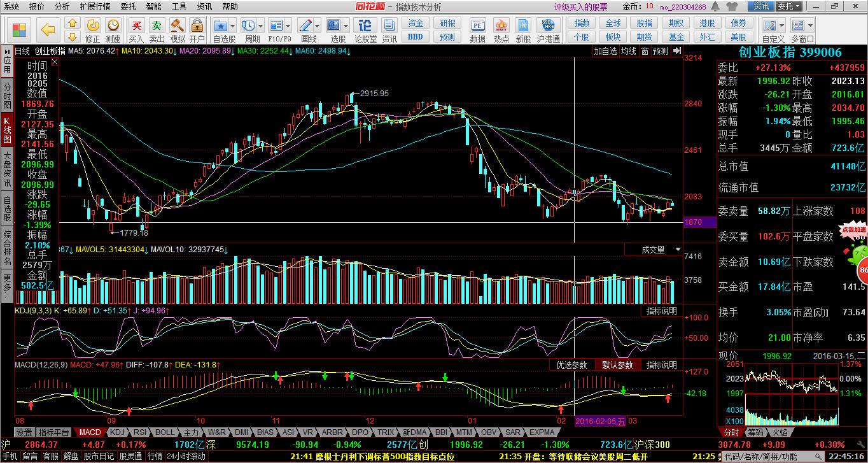This screenshot has width=868, height=463.
Task: Select 优选参数 for MACD
Action: 571,365
